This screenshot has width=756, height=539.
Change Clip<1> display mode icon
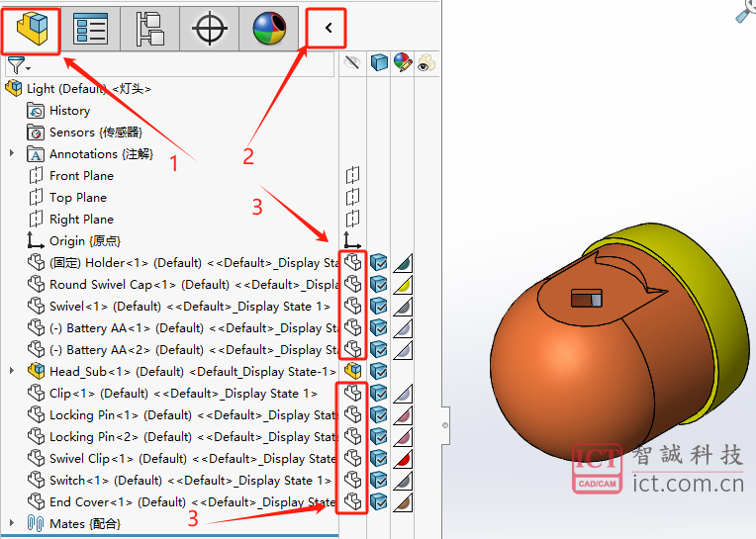pyautogui.click(x=379, y=394)
